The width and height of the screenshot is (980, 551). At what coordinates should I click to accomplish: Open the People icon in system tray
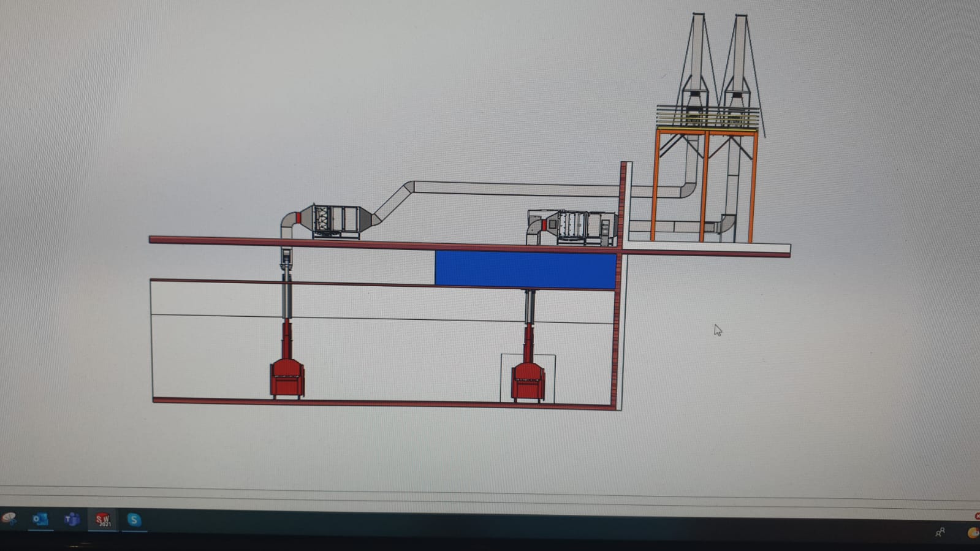point(940,533)
